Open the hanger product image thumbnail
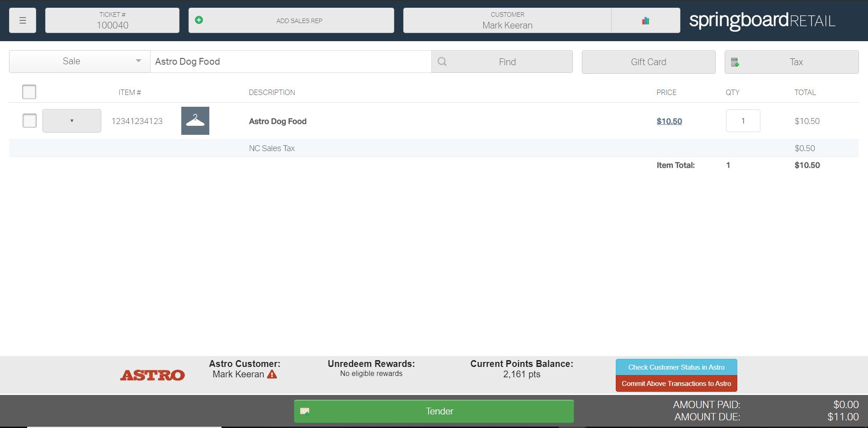The height and width of the screenshot is (428, 868). [195, 121]
